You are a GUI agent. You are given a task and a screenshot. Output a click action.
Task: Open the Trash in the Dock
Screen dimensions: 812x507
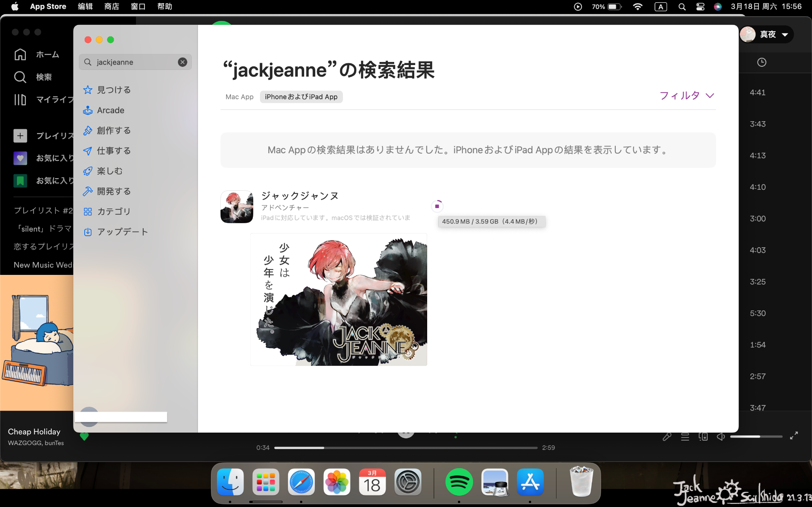[581, 481]
